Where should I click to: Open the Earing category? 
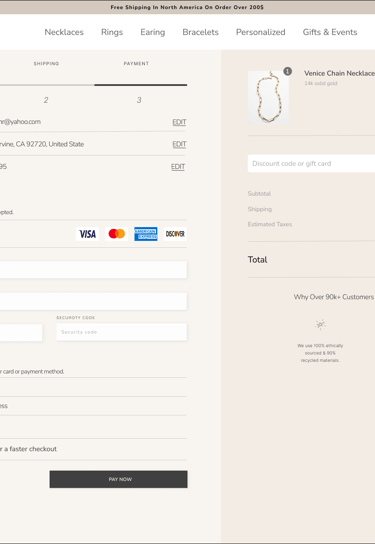pyautogui.click(x=153, y=32)
